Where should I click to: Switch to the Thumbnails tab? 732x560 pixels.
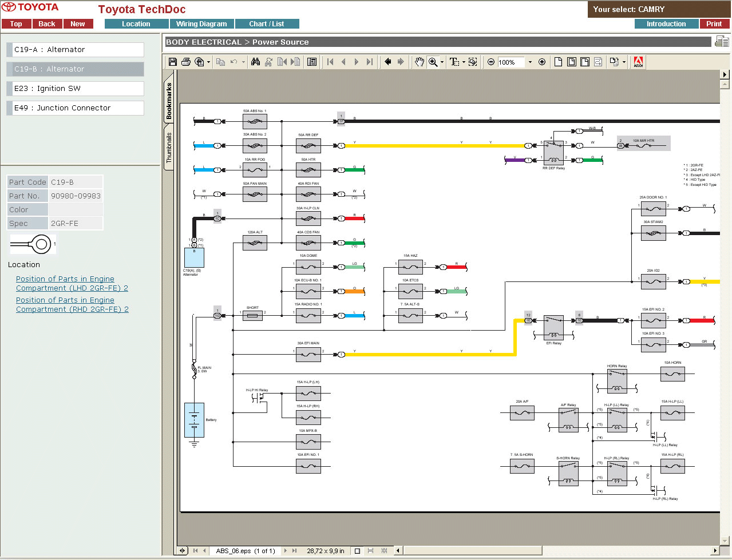coord(169,148)
